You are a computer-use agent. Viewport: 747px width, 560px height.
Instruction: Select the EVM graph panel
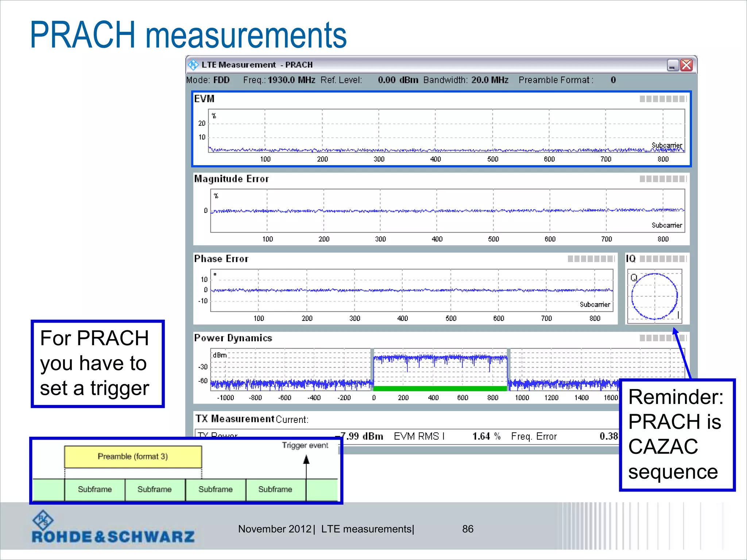(441, 129)
